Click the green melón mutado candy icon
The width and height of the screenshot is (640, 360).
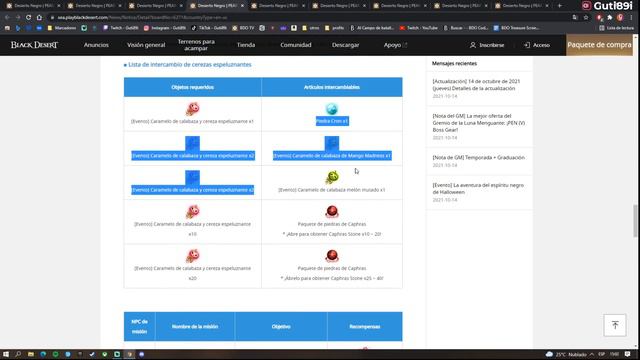coord(332,177)
